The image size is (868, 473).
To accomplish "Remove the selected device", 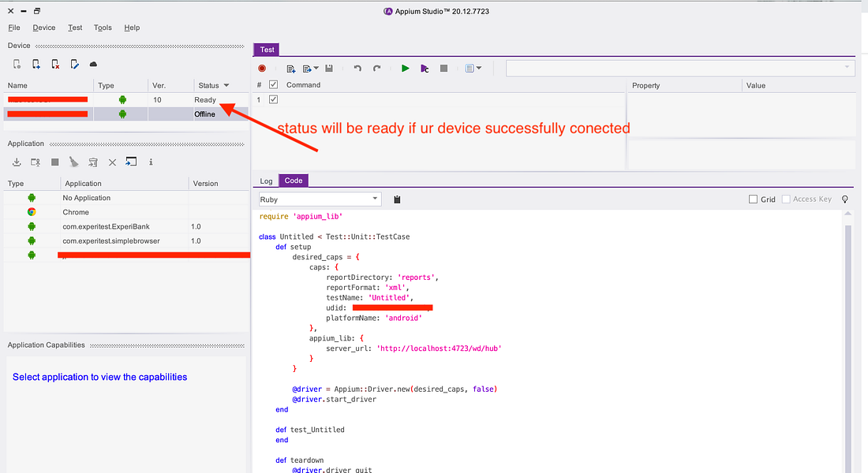I will pos(54,64).
